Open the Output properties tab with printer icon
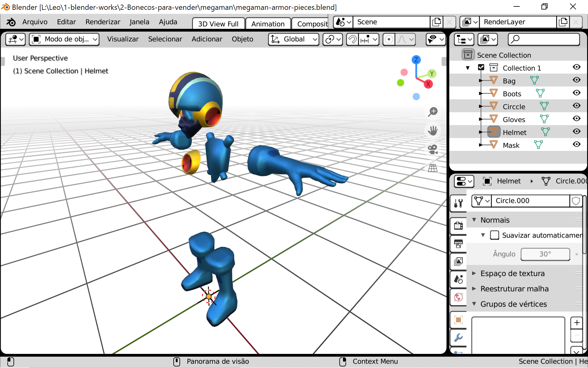 (x=458, y=244)
